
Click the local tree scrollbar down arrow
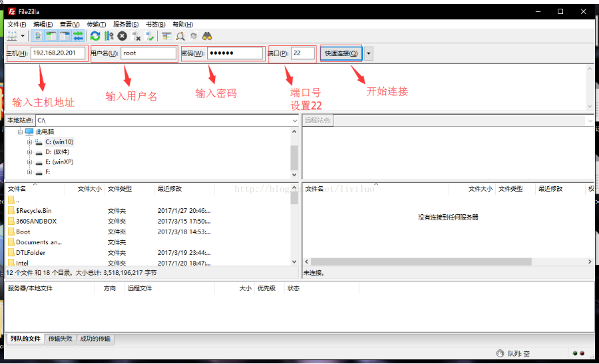point(294,174)
